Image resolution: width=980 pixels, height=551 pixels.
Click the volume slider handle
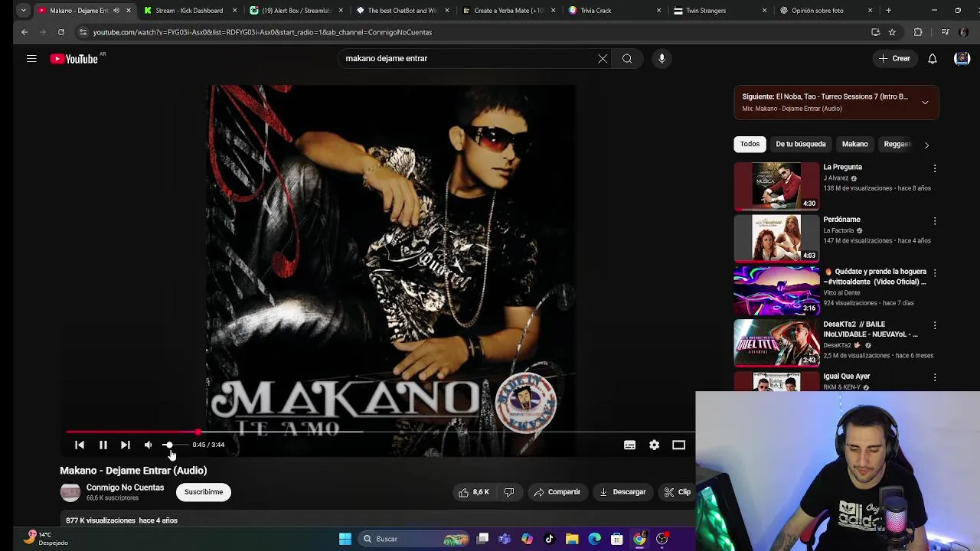pos(168,445)
